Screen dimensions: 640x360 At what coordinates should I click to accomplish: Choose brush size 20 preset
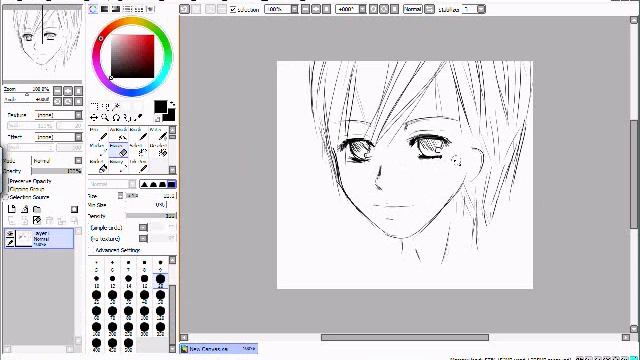pyautogui.click(x=160, y=280)
